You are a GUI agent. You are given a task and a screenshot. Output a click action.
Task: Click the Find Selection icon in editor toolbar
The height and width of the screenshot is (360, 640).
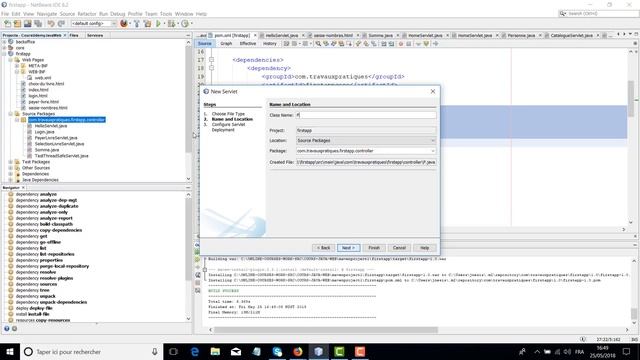pos(318,44)
